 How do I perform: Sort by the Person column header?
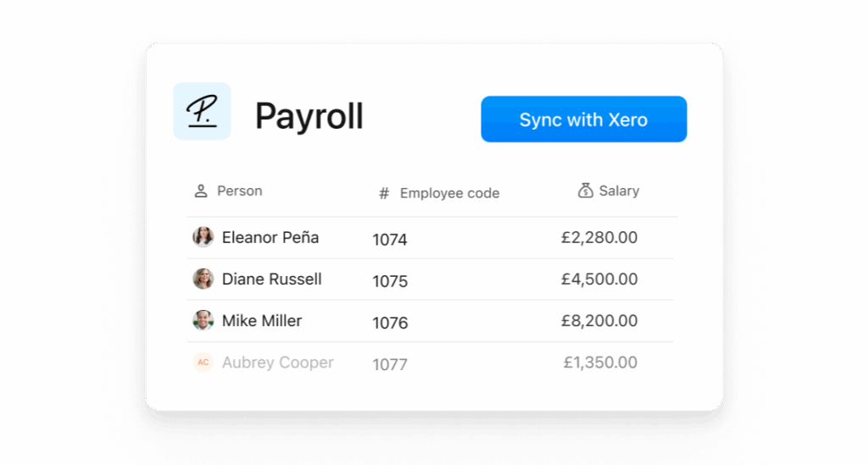(239, 191)
